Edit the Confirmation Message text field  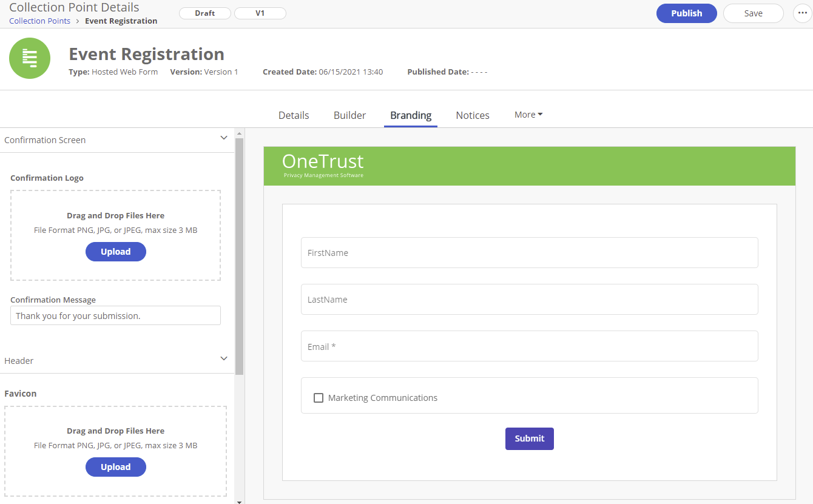(x=115, y=315)
